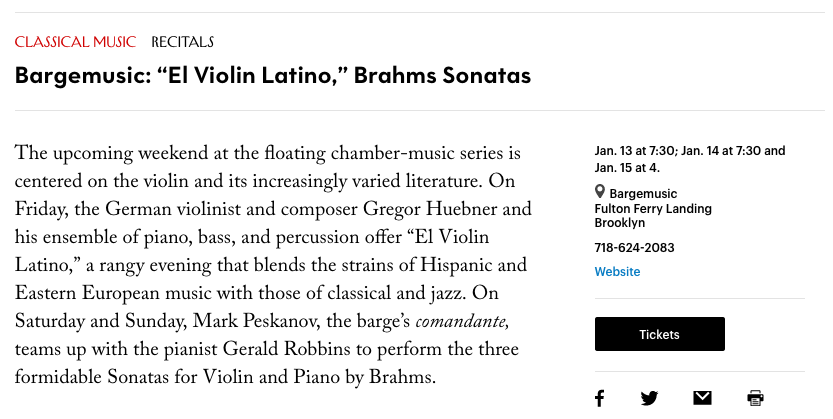Select the Bargemusic venue name
This screenshot has width=833, height=419.
tap(643, 193)
